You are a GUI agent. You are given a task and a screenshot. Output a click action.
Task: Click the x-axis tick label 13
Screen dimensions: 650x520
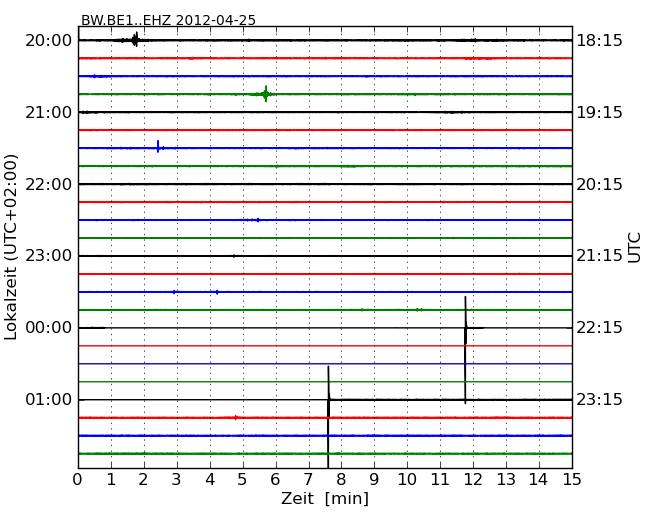506,480
